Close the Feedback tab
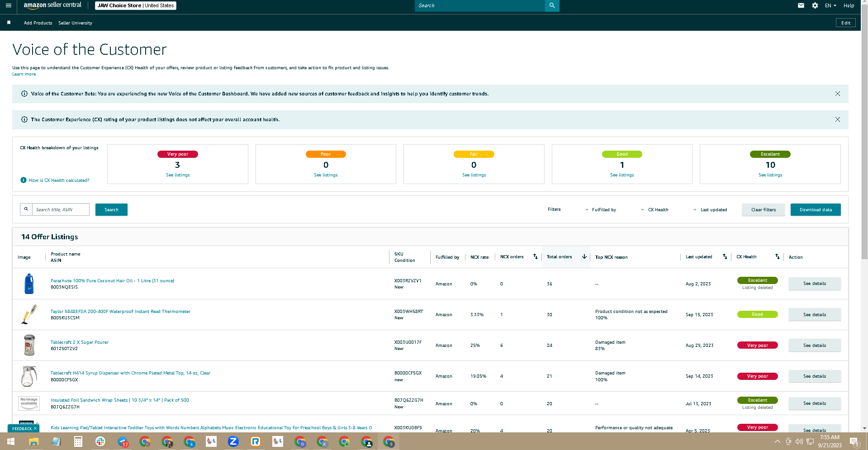This screenshot has height=450, width=868. (35, 428)
